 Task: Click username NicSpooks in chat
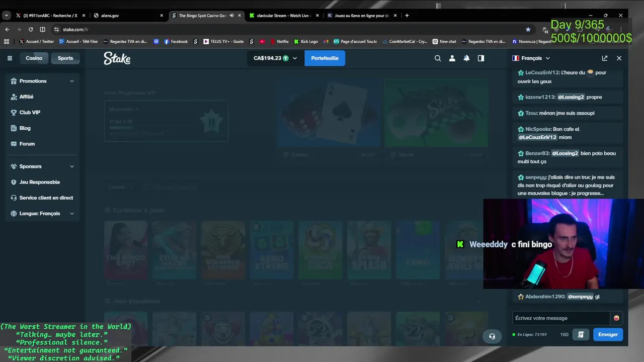tap(537, 129)
